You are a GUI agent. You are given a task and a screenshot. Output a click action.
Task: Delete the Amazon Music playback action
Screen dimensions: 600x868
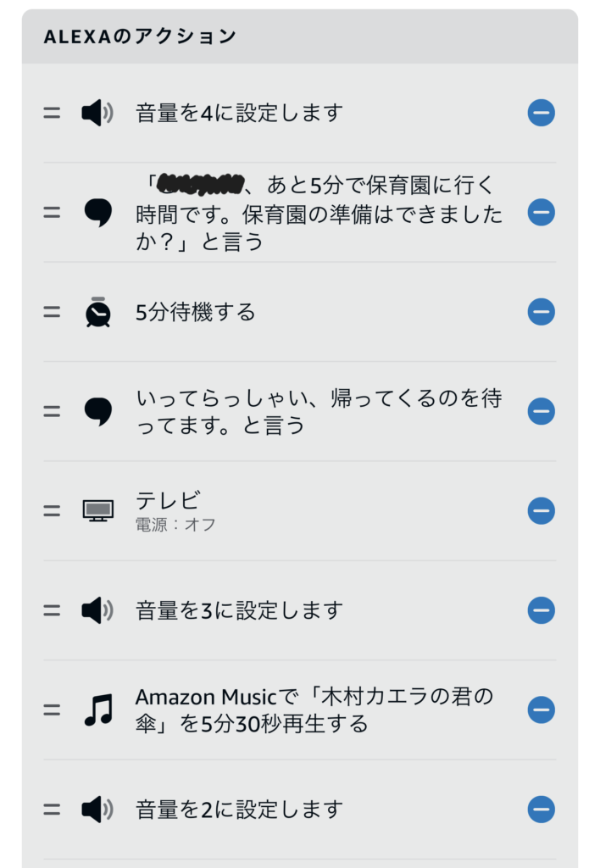(x=541, y=709)
